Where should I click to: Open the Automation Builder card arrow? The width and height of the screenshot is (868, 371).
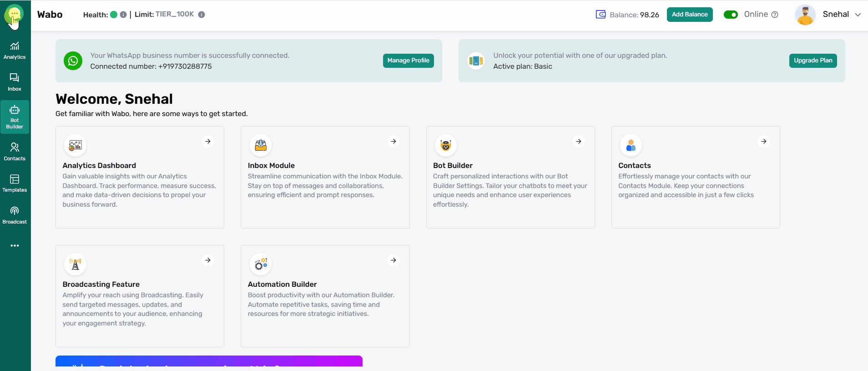(394, 260)
